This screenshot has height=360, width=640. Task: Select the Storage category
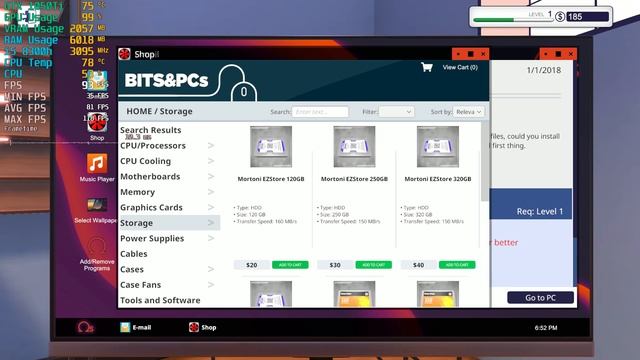coord(136,223)
